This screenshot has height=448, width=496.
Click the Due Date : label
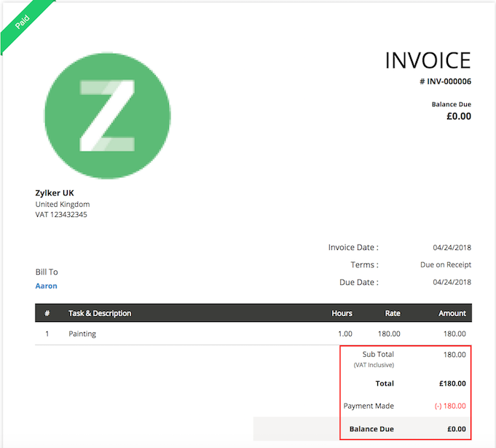[359, 282]
